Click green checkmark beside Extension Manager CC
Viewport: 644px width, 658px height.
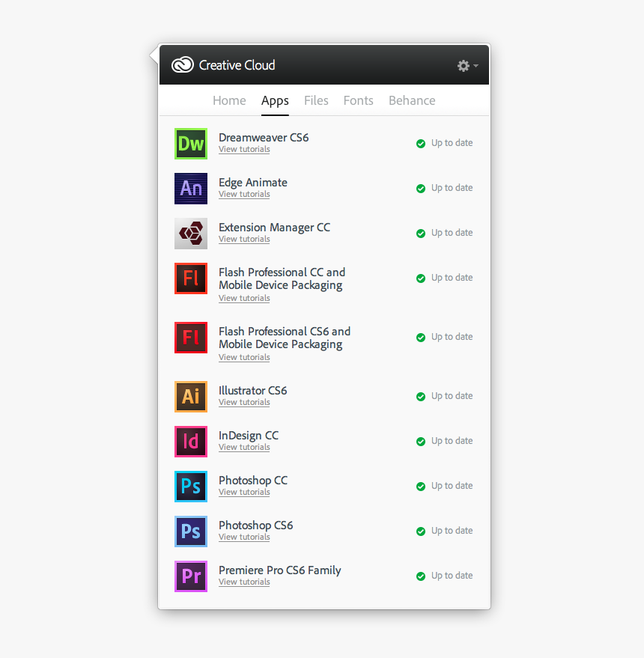click(x=421, y=234)
